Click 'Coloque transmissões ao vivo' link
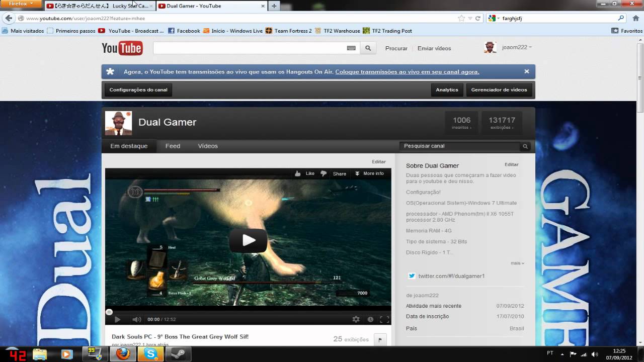This screenshot has width=644, height=362. (x=407, y=72)
